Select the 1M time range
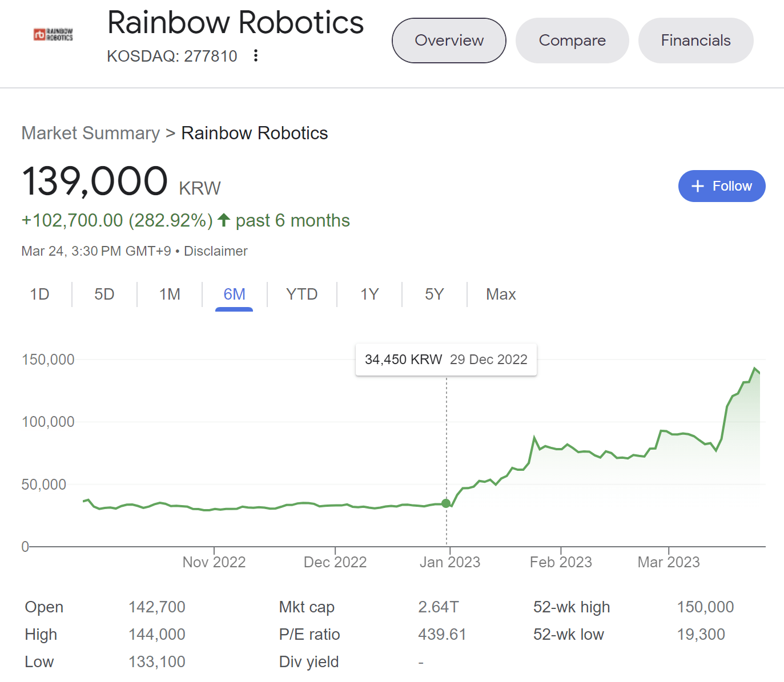The height and width of the screenshot is (682, 784). click(x=170, y=294)
